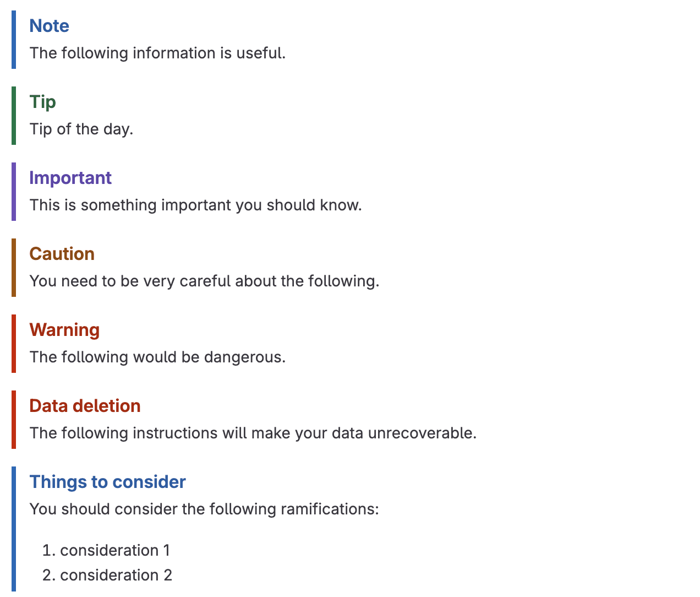Click "This is something important you should know."
Viewport: 700px width, 597px height.
click(195, 205)
